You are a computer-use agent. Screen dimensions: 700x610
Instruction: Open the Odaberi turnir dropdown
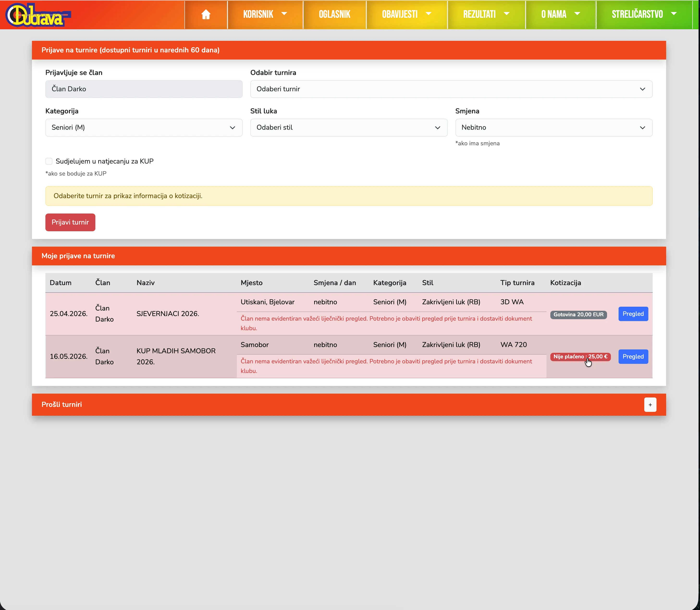click(x=451, y=89)
